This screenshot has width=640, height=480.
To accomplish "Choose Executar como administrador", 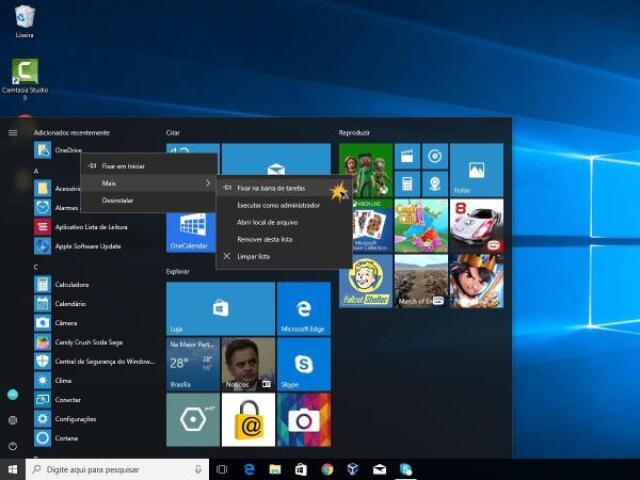I will (x=284, y=205).
